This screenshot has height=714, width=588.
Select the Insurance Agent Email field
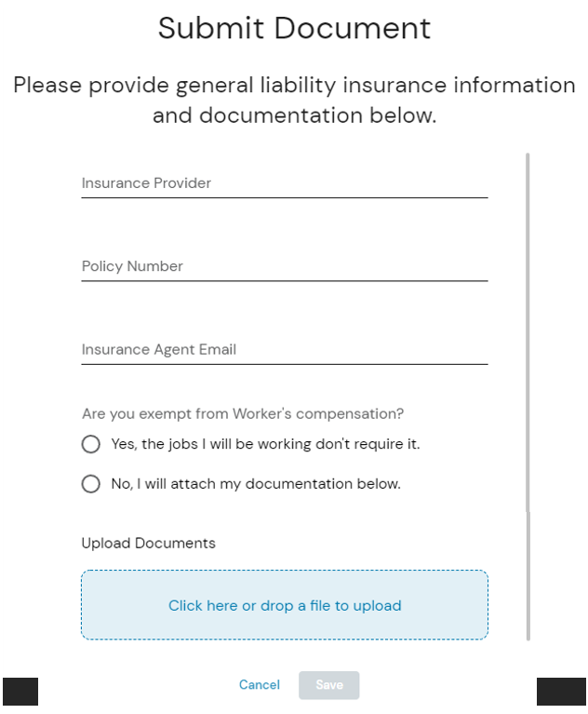(284, 350)
